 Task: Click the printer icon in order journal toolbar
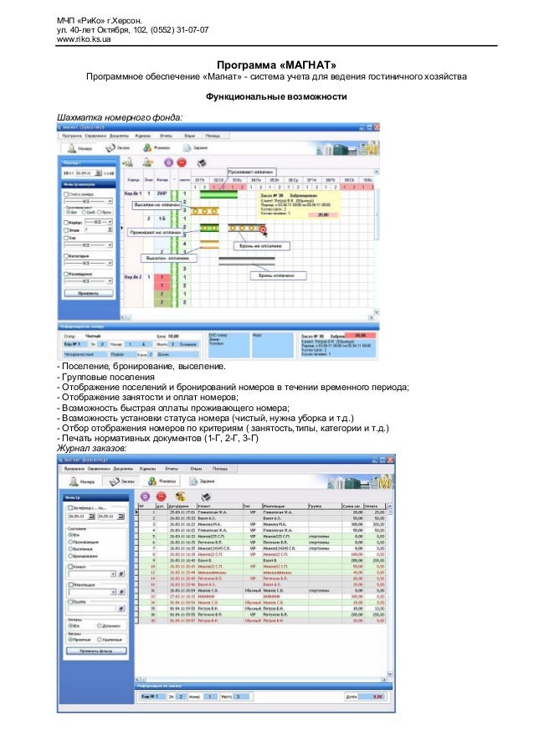click(206, 496)
